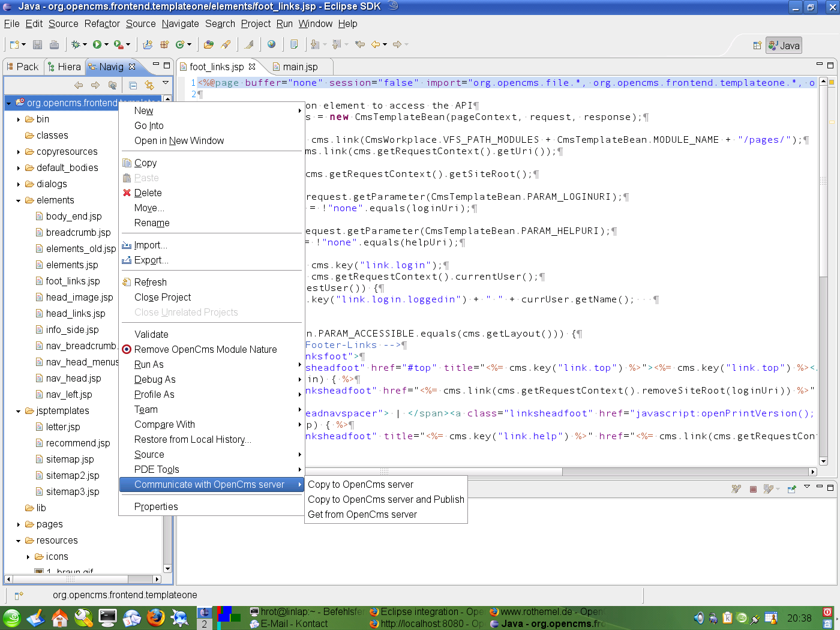Select Remove OpenCms Module Nature

206,349
